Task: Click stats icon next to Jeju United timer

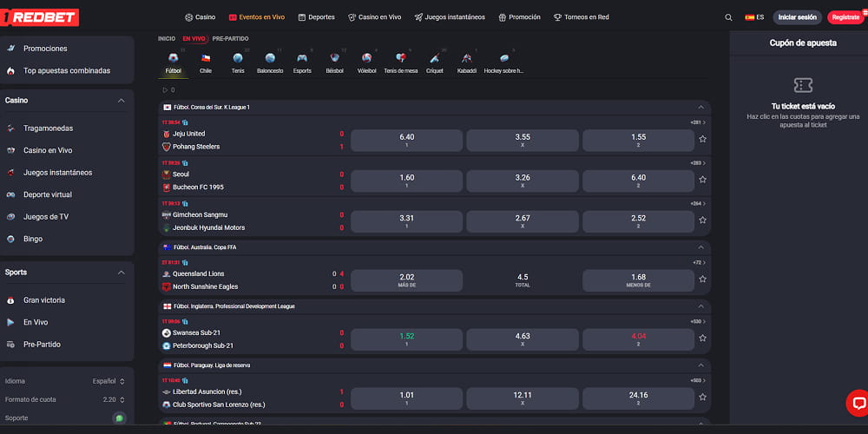Action: pyautogui.click(x=185, y=122)
